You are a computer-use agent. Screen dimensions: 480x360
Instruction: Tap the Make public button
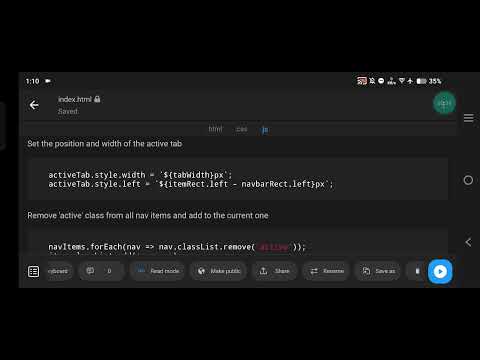(219, 271)
